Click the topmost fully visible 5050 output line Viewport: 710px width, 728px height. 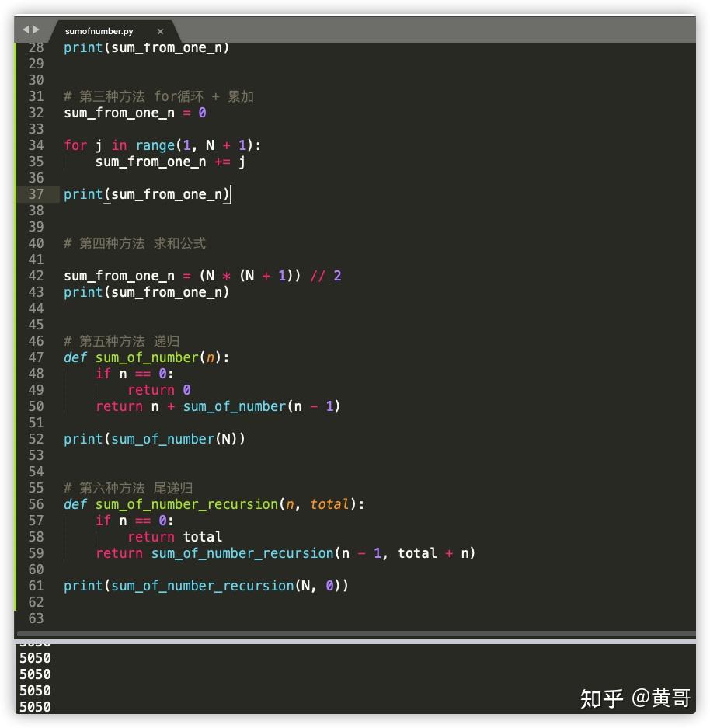[35, 658]
